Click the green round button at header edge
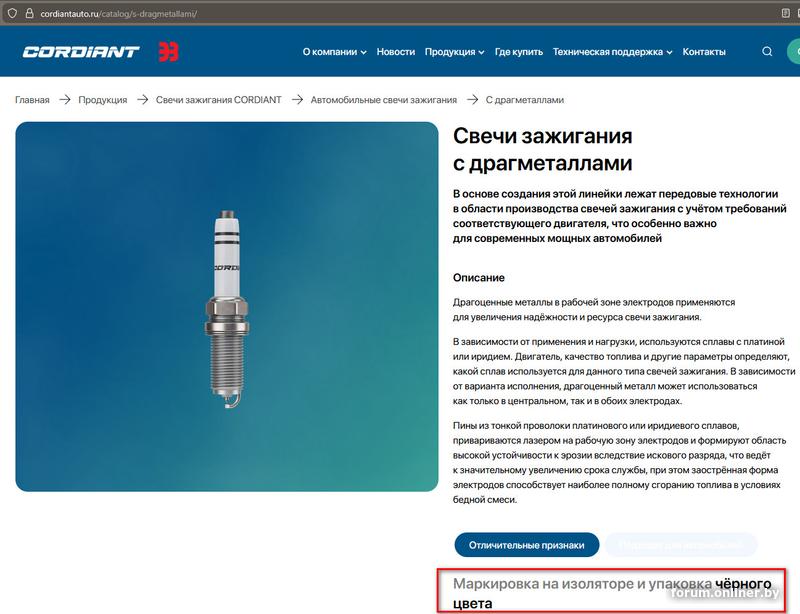The image size is (800, 614). point(793,52)
